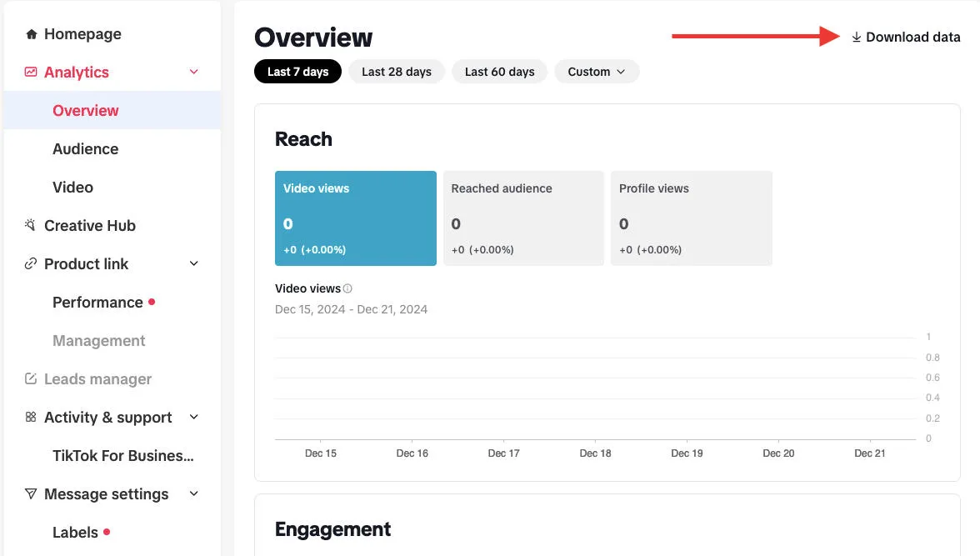Select the Reached audience metric card
The width and height of the screenshot is (980, 556).
tap(523, 218)
